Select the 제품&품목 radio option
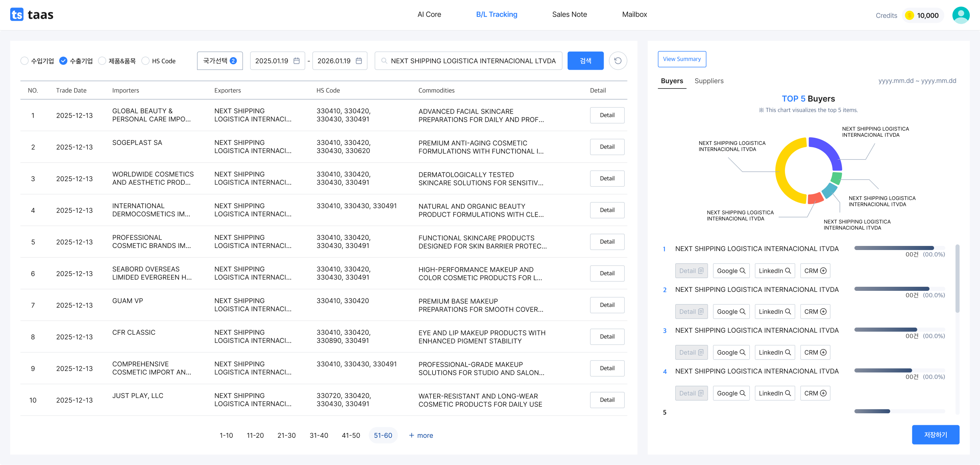 102,61
